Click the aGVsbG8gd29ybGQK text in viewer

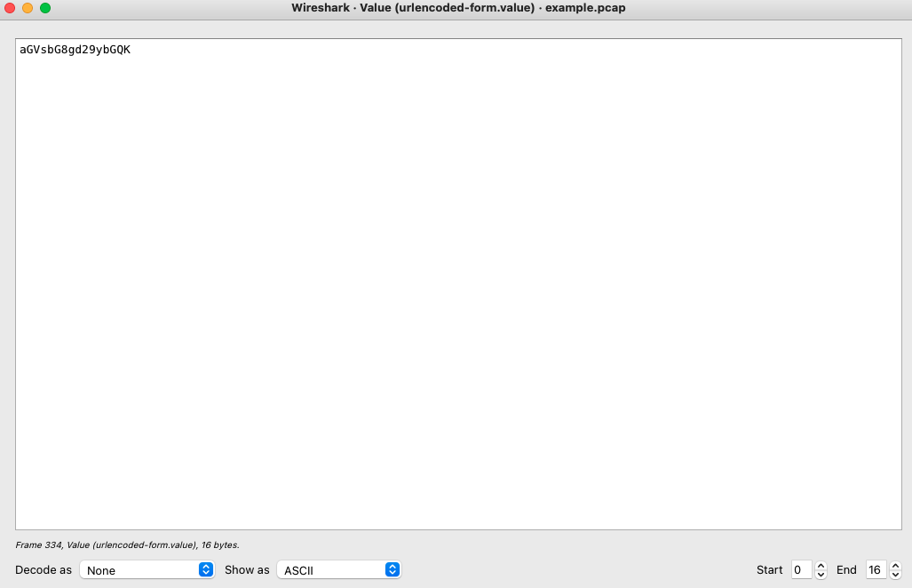tap(75, 50)
